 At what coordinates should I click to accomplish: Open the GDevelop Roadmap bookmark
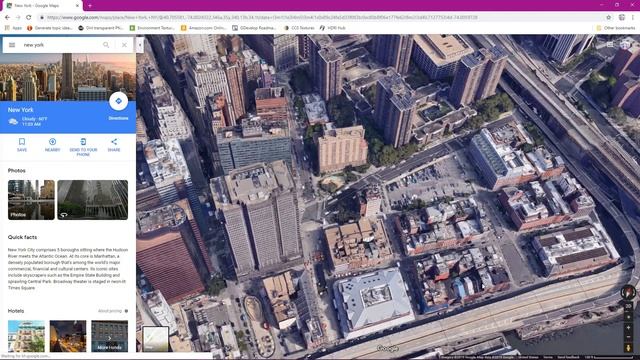click(x=254, y=28)
